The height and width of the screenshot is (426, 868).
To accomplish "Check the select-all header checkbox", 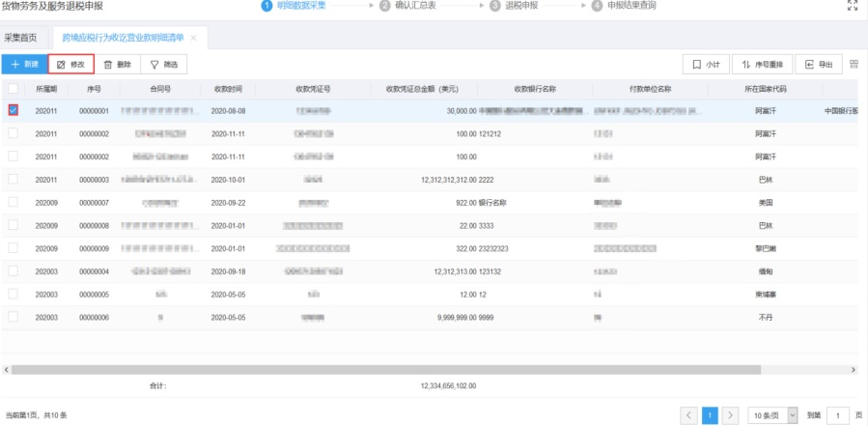I will (x=14, y=89).
